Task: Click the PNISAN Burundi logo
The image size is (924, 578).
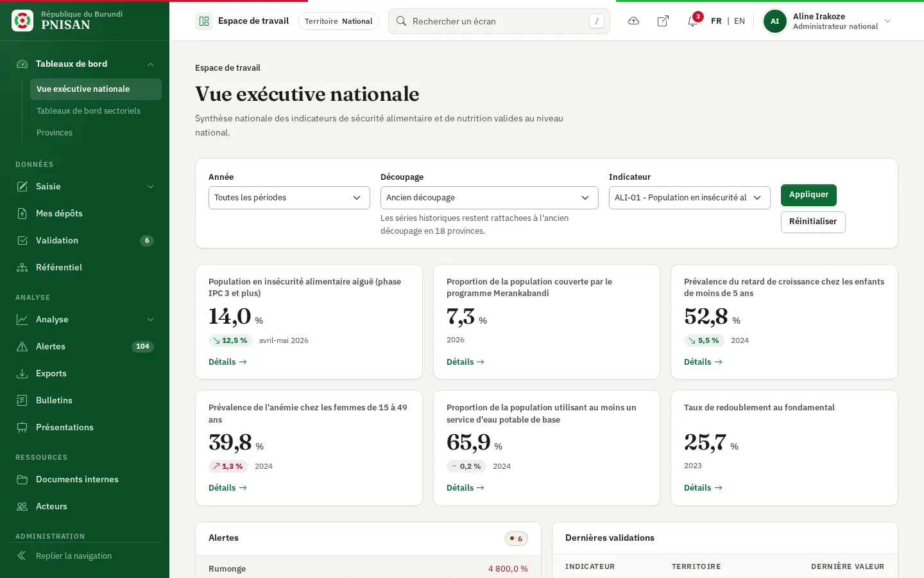Action: pos(22,21)
